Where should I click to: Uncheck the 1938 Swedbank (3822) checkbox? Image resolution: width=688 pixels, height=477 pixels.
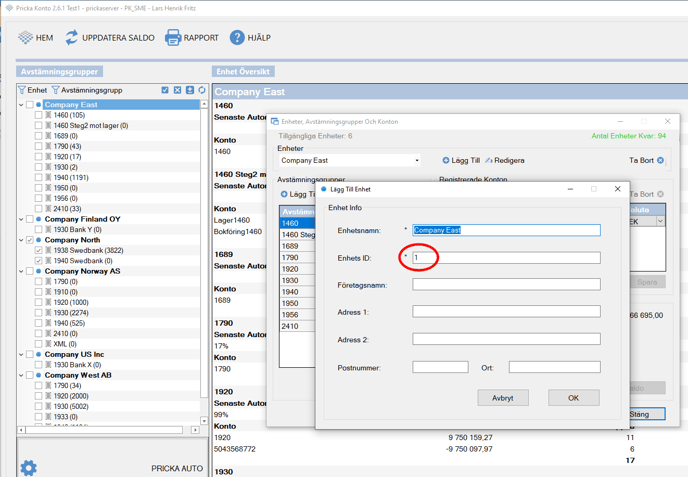tap(39, 250)
